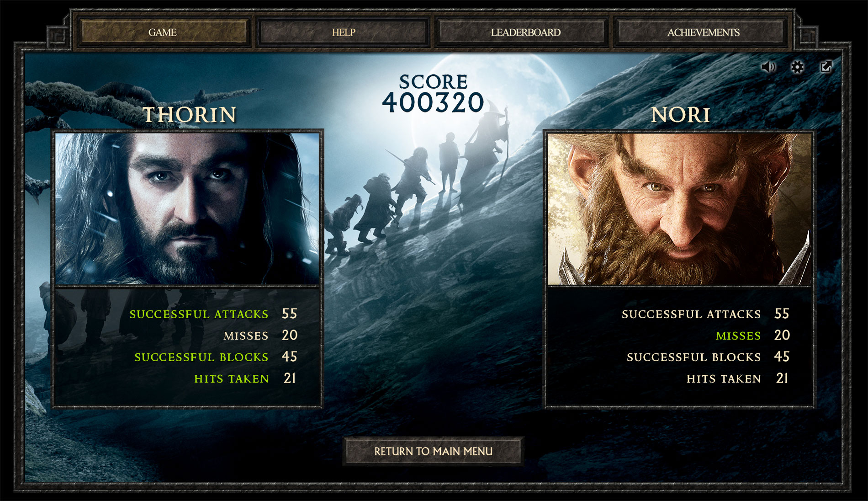
Task: Open the settings gear icon
Action: click(x=797, y=67)
